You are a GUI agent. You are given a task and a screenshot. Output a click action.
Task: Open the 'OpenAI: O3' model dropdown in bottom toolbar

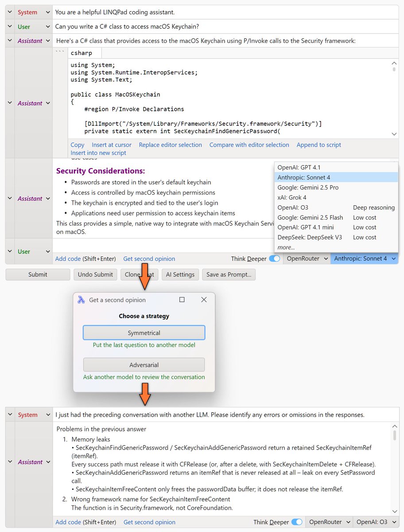[375, 522]
